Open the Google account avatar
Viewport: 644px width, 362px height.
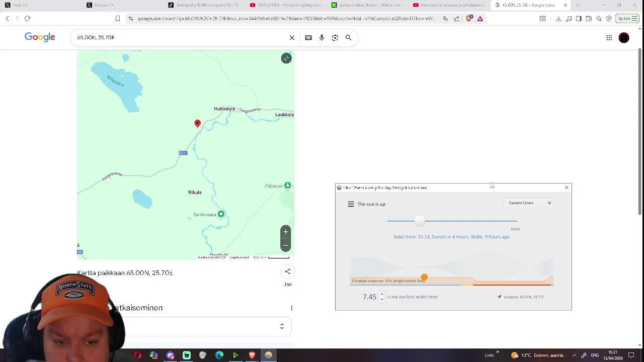coord(624,38)
